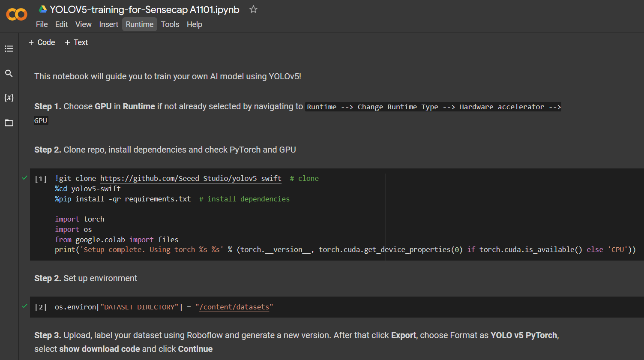Click the '%cd yolov5-swift' code line
Viewport: 644px width, 360px height.
coord(88,189)
